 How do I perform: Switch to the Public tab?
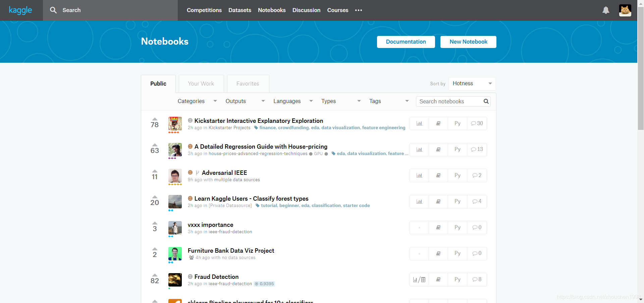158,84
